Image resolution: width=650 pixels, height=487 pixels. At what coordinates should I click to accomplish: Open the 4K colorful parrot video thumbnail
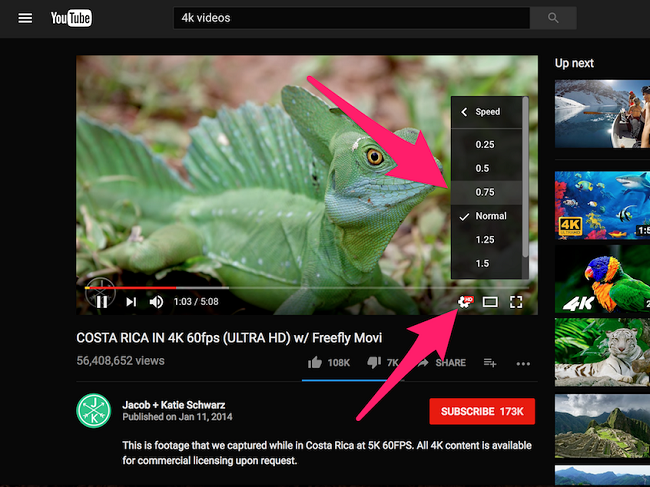pyautogui.click(x=602, y=279)
